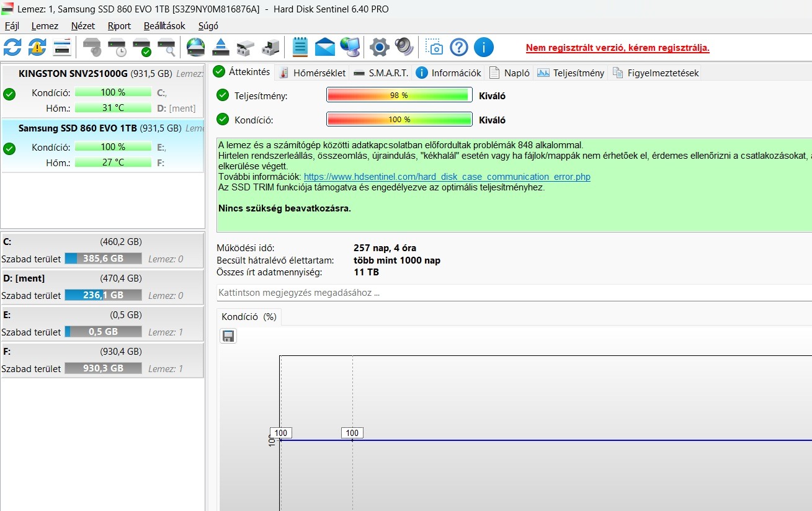The width and height of the screenshot is (812, 511).
Task: Open the disk list panel icon
Action: click(x=62, y=47)
